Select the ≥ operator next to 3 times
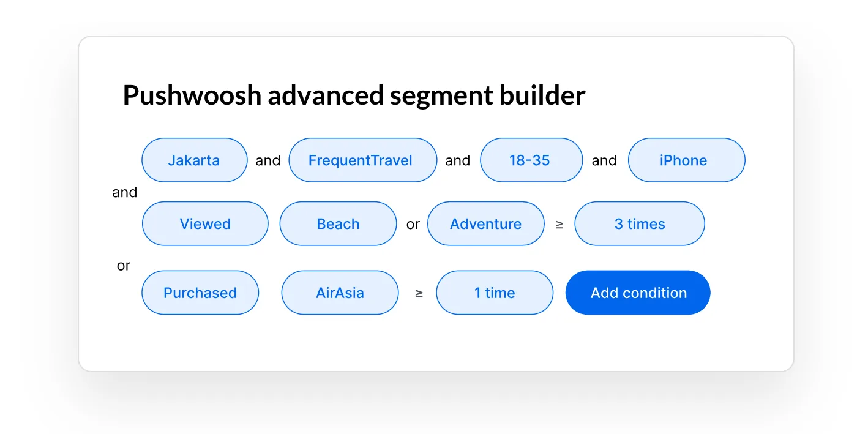Viewport: 868px width, 434px height. pyautogui.click(x=559, y=225)
